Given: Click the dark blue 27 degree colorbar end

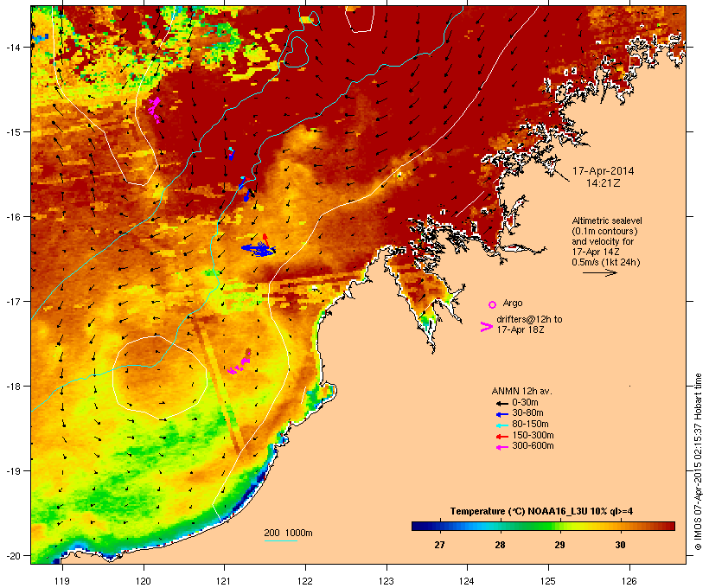Looking at the screenshot, I should pos(418,526).
